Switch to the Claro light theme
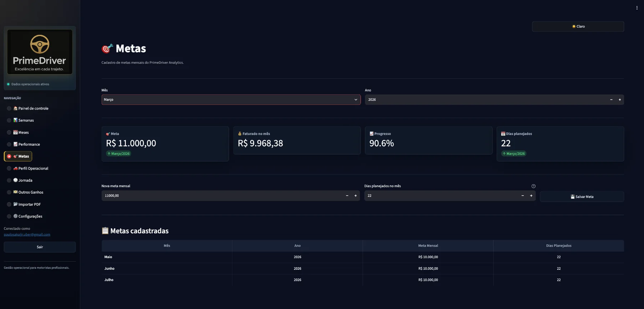 tap(578, 26)
